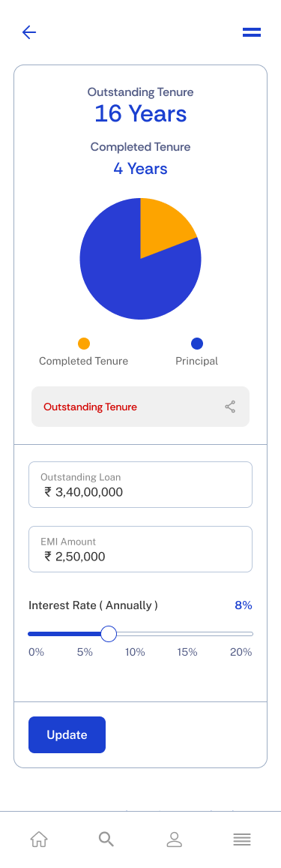Open Search from bottom navigation
Image resolution: width=281 pixels, height=868 pixels.
(x=106, y=839)
